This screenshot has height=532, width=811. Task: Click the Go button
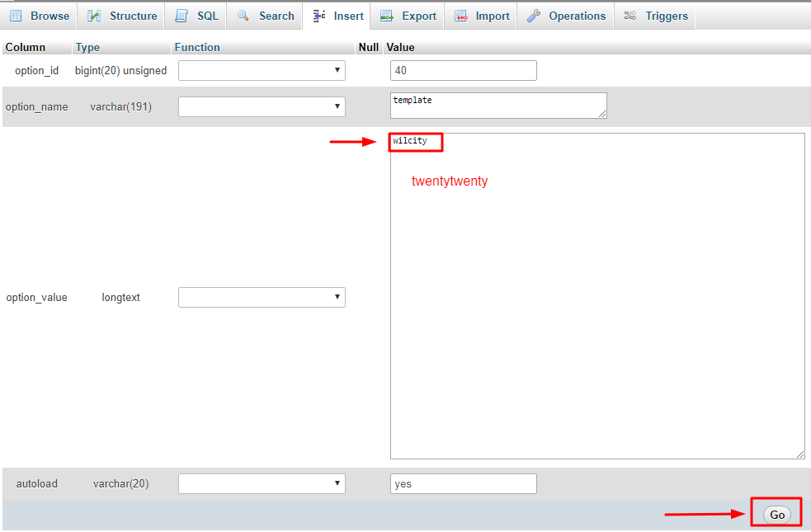pyautogui.click(x=777, y=515)
